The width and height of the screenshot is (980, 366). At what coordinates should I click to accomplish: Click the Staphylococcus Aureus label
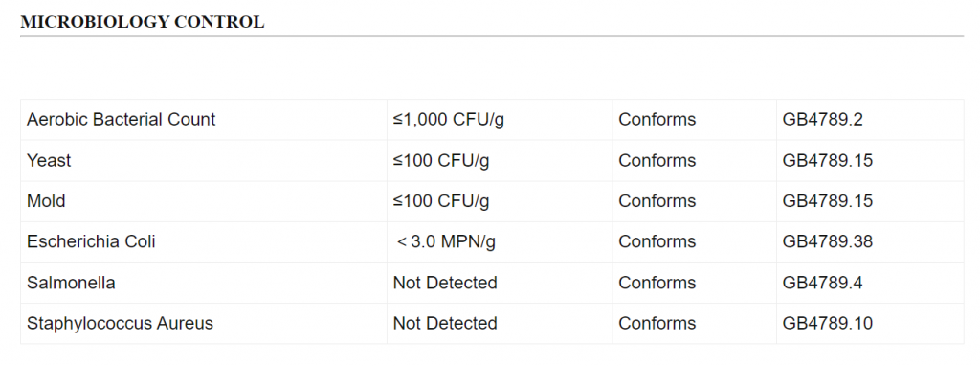(120, 324)
